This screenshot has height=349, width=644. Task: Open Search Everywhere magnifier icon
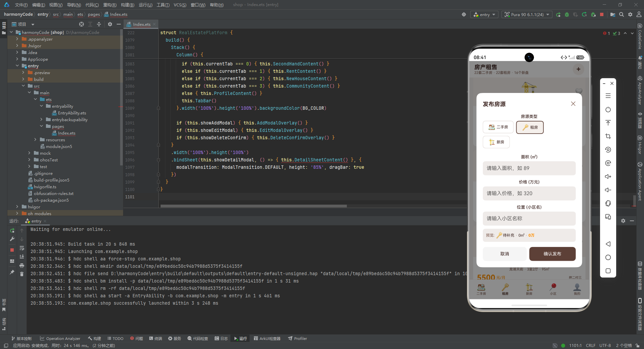click(x=622, y=15)
